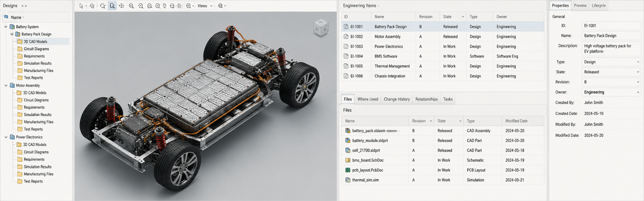Viewport: 644px width, 201px height.
Task: Click the cell_21700.sldprt file icon
Action: tap(348, 150)
